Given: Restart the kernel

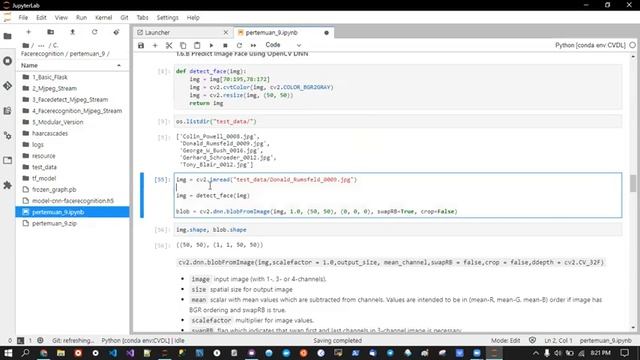Looking at the screenshot, I should [239, 45].
